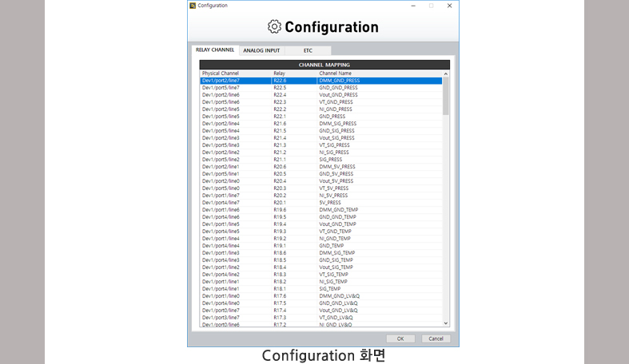
Task: Click the 5V_PRESS channel name
Action: click(330, 203)
